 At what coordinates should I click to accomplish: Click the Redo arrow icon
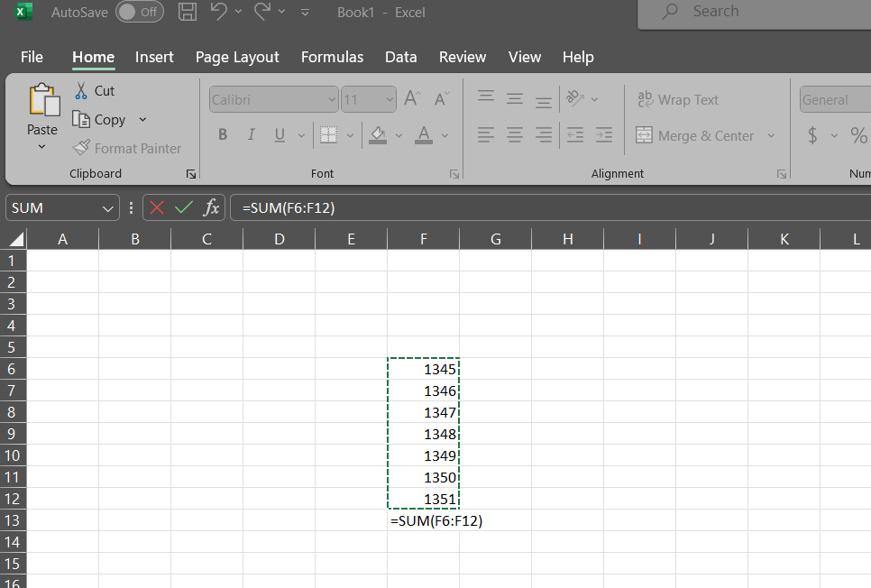(262, 11)
